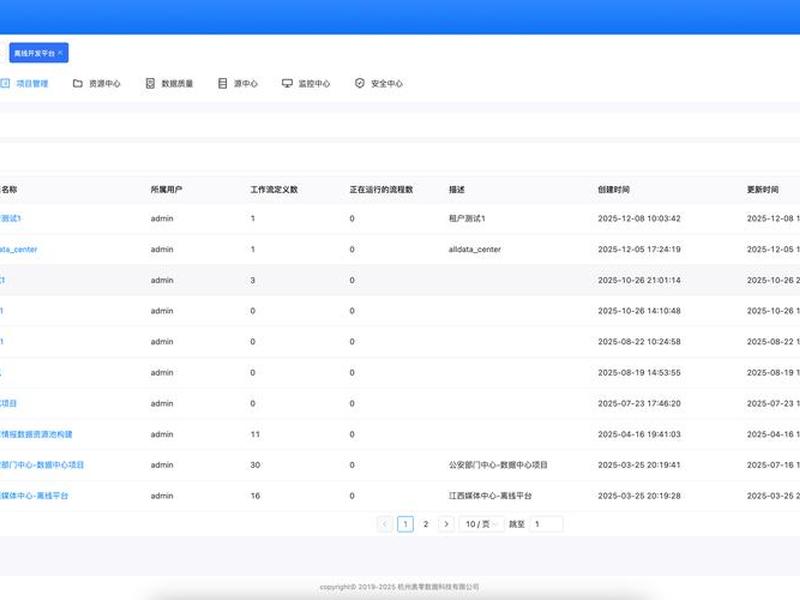The width and height of the screenshot is (800, 600).
Task: Open the 资源中心 menu label
Action: tap(105, 84)
